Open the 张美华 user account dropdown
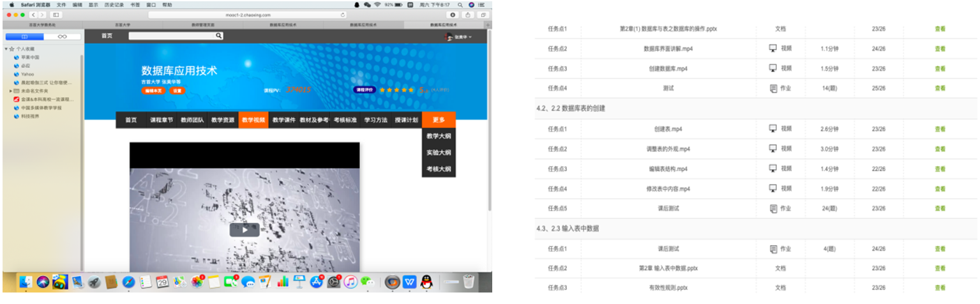 coord(460,37)
